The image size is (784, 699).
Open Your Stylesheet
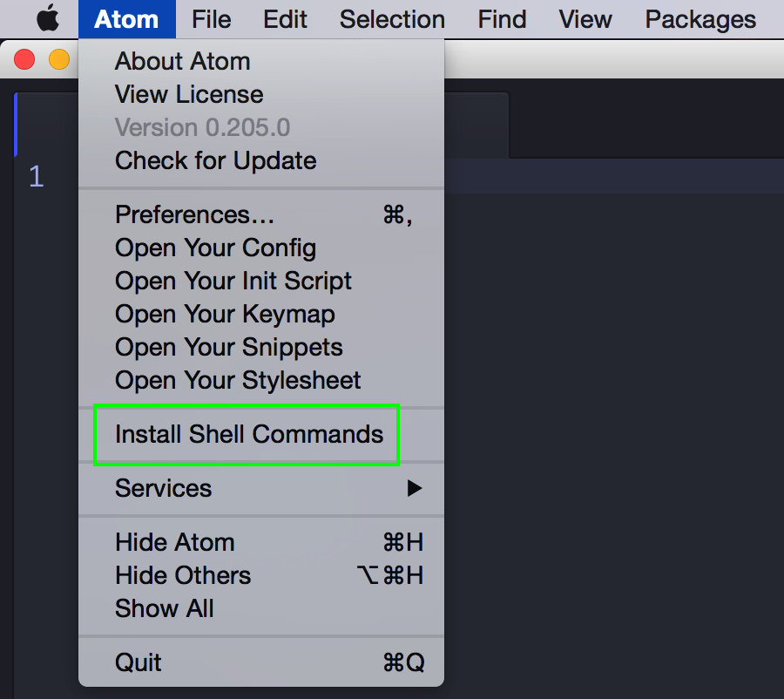point(238,380)
